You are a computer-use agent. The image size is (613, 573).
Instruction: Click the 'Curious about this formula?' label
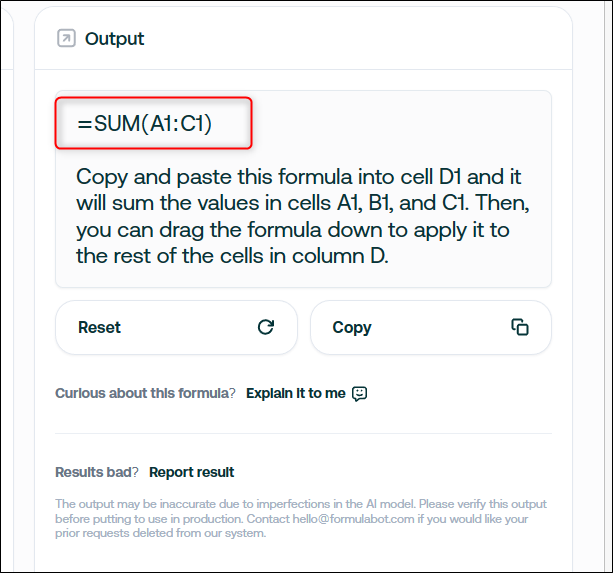click(145, 393)
